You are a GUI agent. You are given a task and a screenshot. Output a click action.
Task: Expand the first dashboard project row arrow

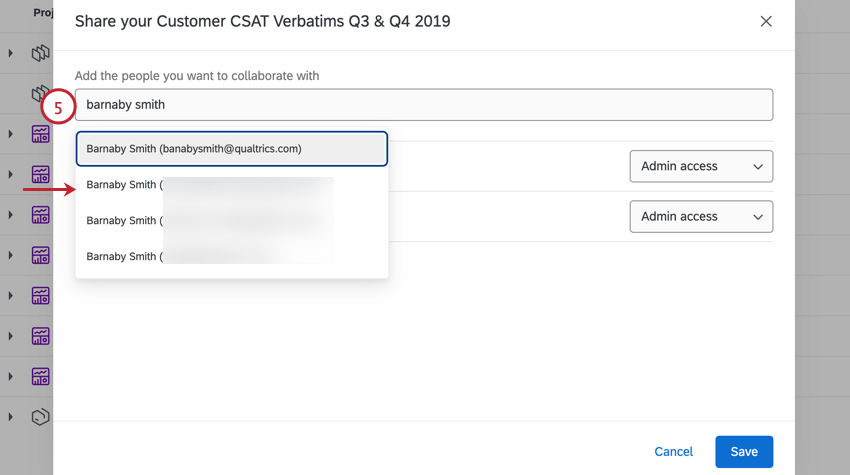coord(11,134)
